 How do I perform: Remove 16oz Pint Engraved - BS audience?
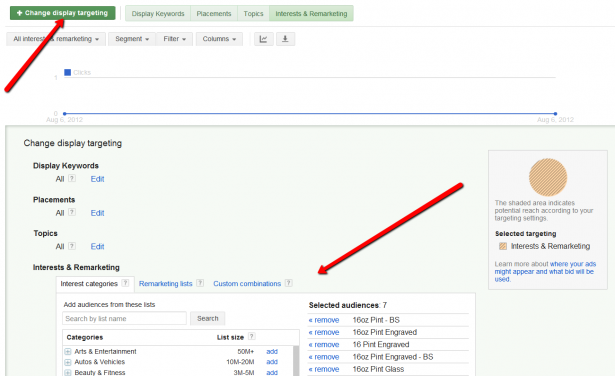pos(324,357)
